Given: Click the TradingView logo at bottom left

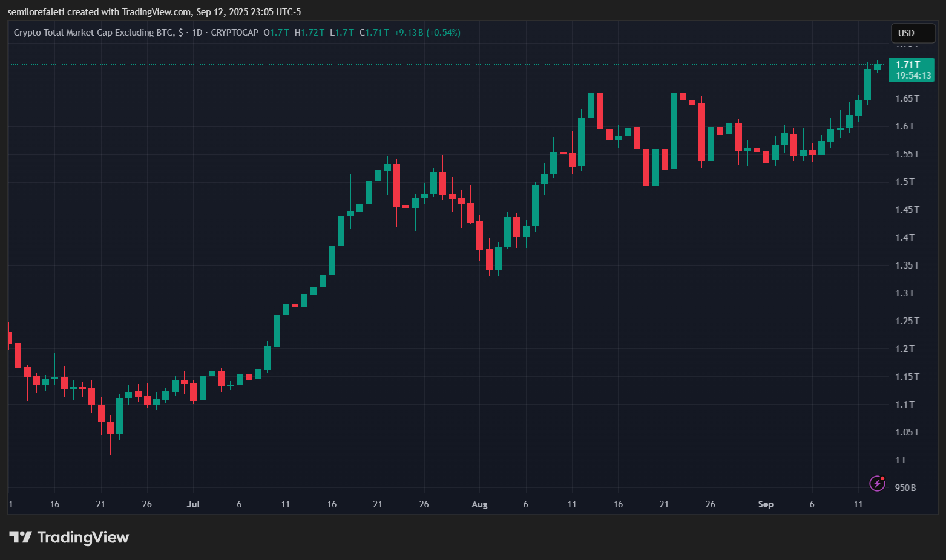Looking at the screenshot, I should tap(68, 537).
